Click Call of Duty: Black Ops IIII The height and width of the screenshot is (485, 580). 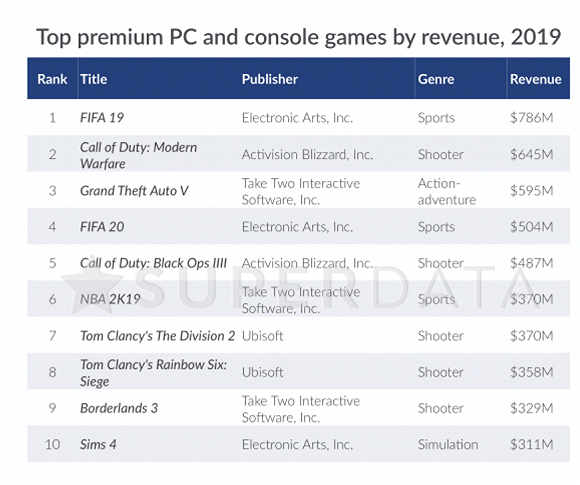click(154, 263)
